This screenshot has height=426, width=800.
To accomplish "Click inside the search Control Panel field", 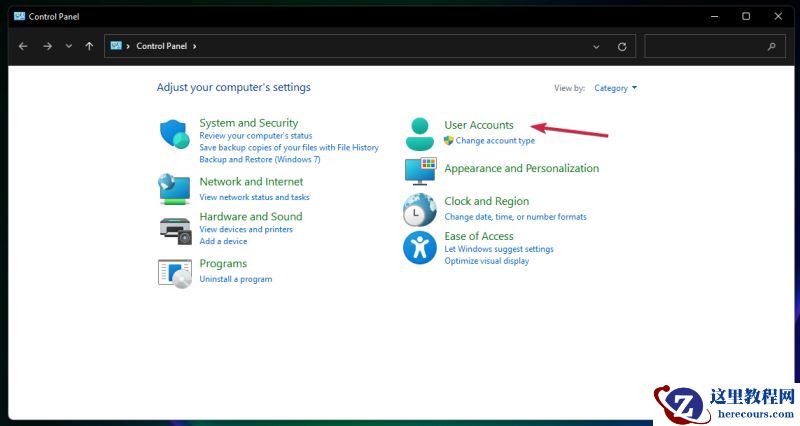I will 715,46.
